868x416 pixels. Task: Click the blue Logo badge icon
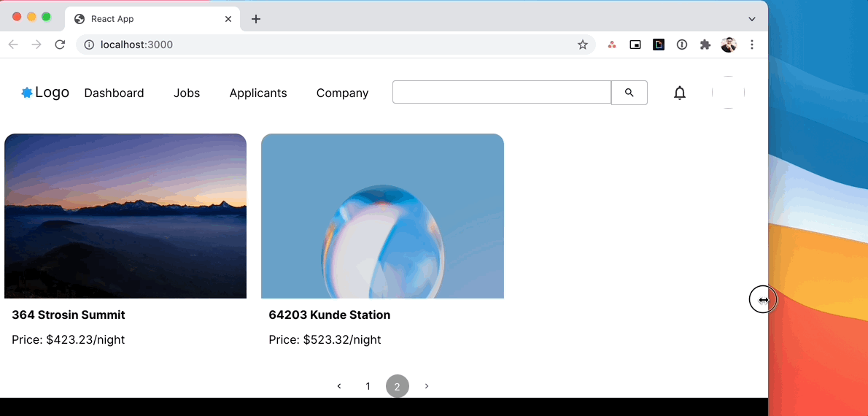coord(26,93)
